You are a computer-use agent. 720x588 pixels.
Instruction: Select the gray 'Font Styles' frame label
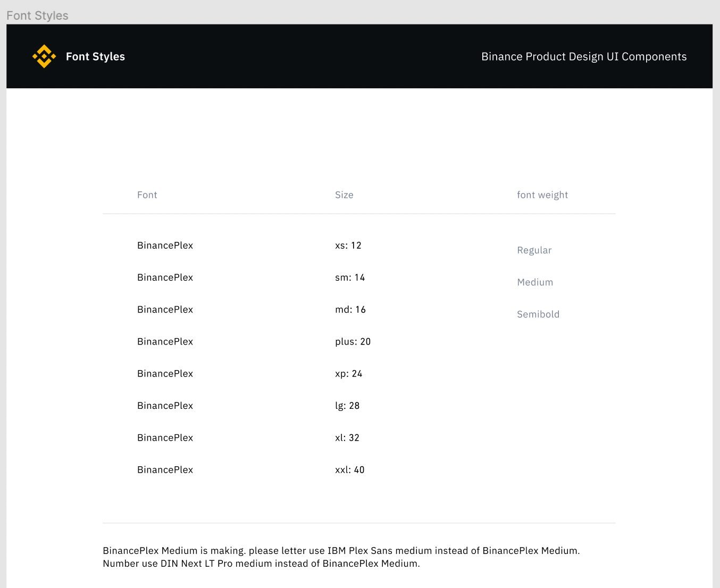point(37,15)
